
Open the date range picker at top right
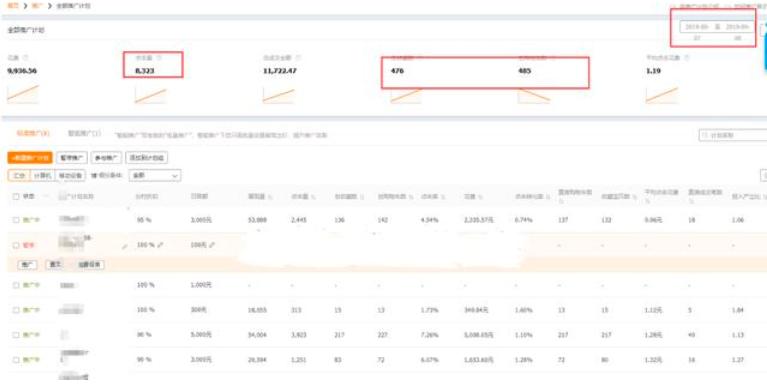click(717, 27)
